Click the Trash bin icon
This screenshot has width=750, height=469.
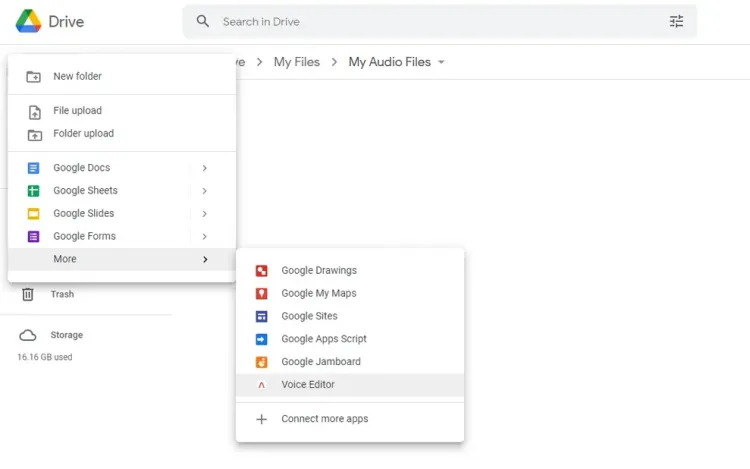[28, 294]
